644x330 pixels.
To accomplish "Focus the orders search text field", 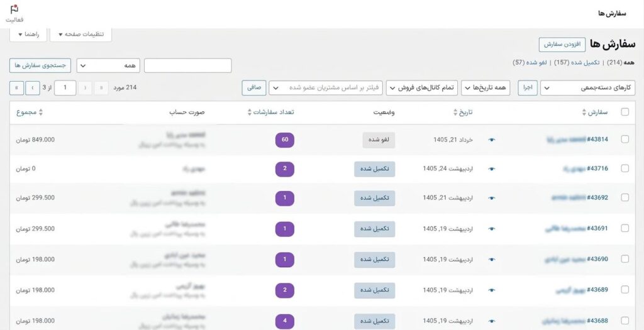I will pyautogui.click(x=187, y=65).
